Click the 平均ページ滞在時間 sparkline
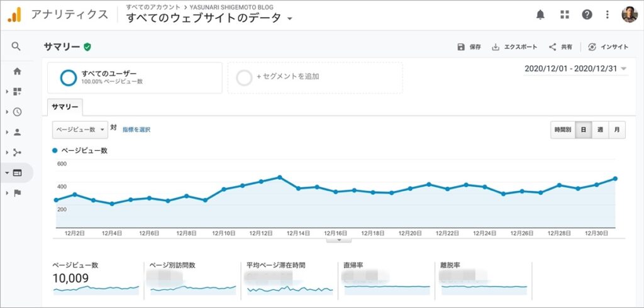 [x=290, y=289]
